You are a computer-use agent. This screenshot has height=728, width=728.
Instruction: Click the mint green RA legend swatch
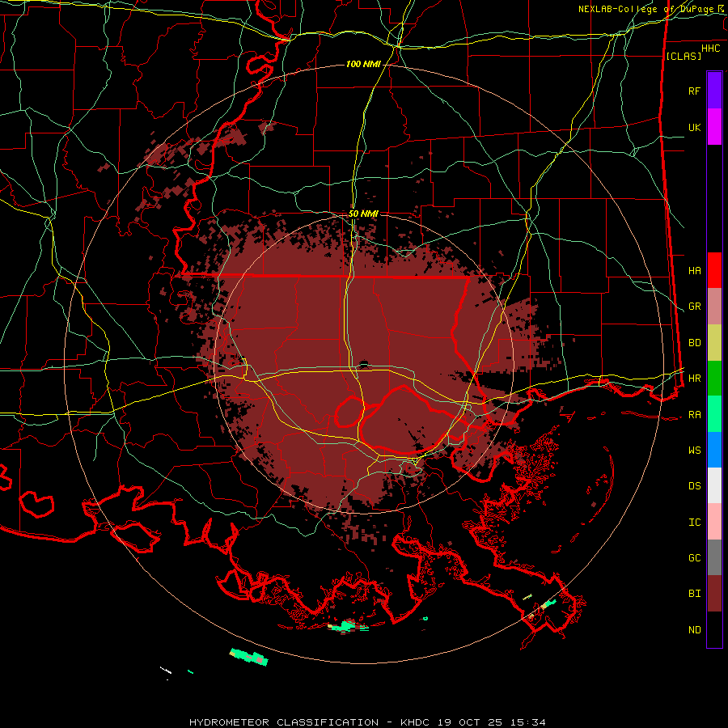click(714, 414)
